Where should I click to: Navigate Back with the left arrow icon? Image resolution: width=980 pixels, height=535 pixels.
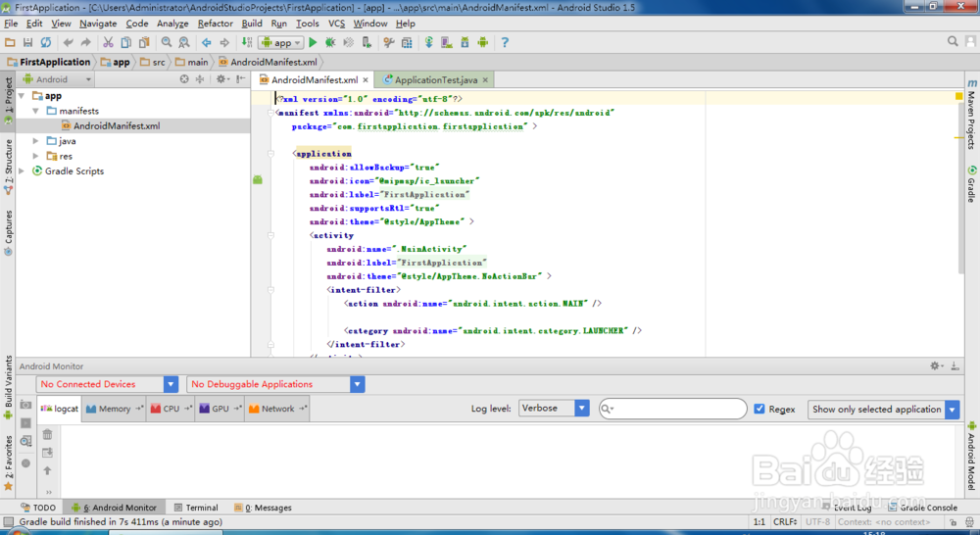(206, 42)
